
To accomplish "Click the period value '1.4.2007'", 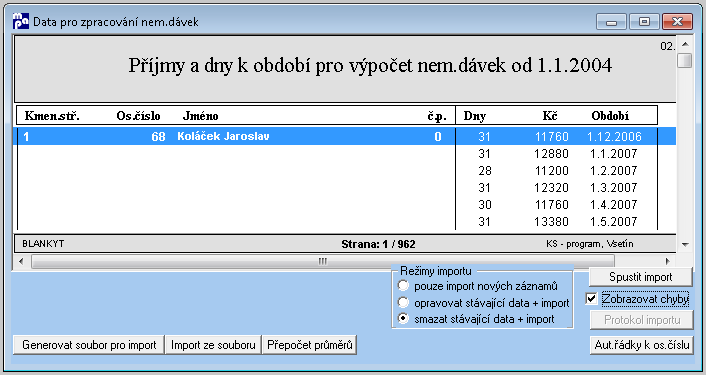I will tap(614, 205).
